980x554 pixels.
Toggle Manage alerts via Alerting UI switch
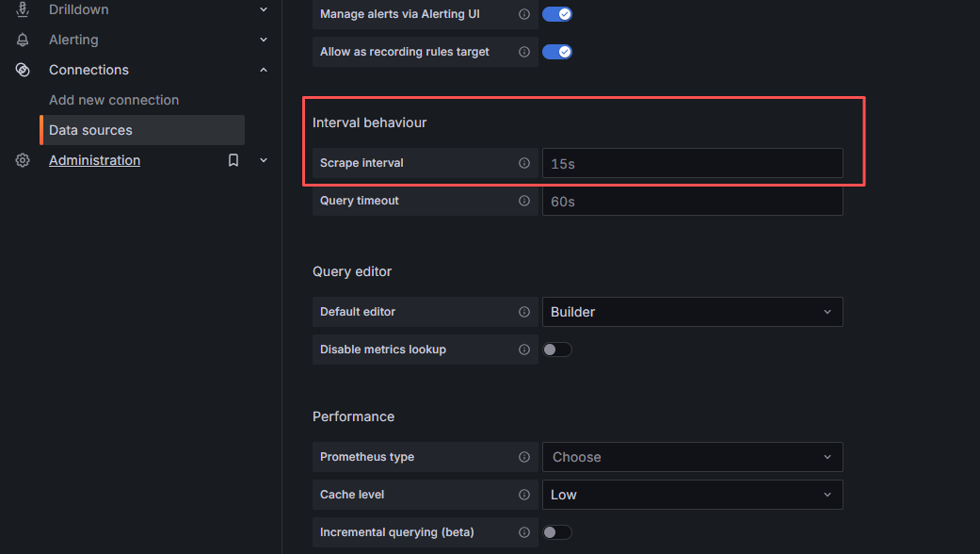[x=557, y=14]
